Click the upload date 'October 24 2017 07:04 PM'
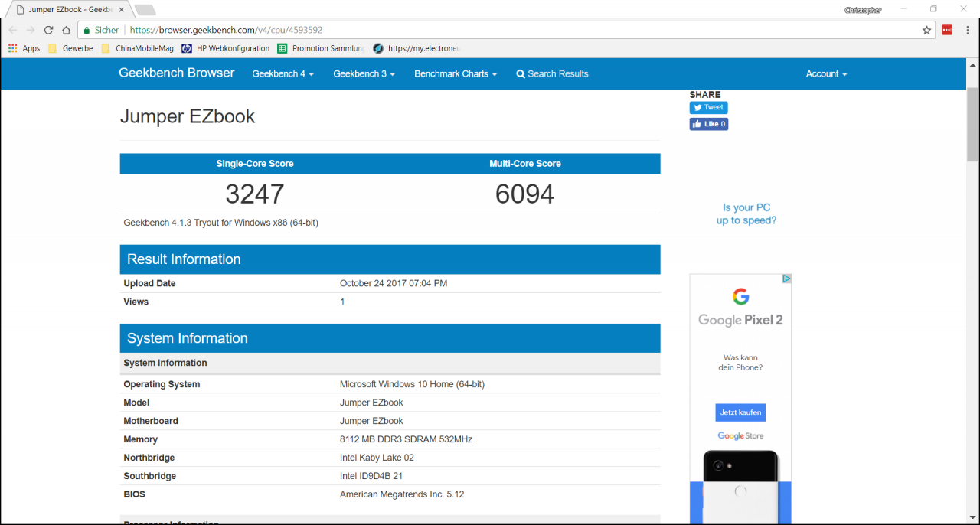 (394, 283)
